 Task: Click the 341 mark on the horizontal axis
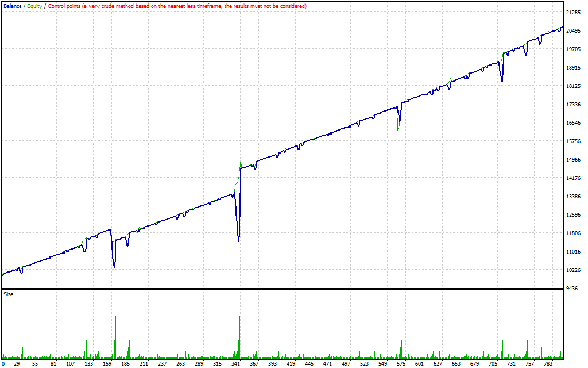pos(236,363)
